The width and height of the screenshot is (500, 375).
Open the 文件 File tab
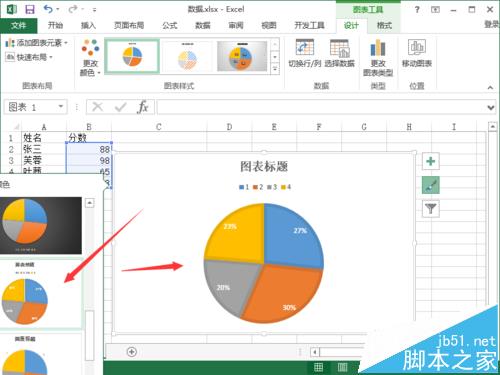click(x=18, y=25)
